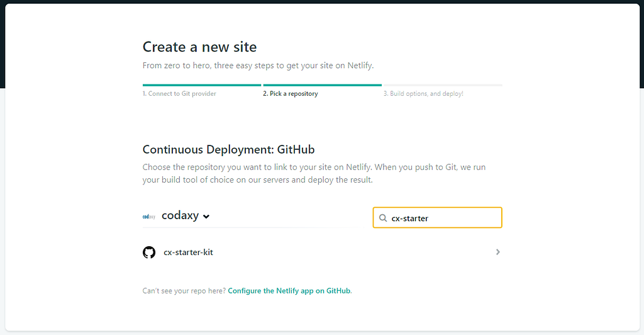Open Configure the Netlify app on GitHub link
This screenshot has height=335, width=644.
(x=289, y=291)
